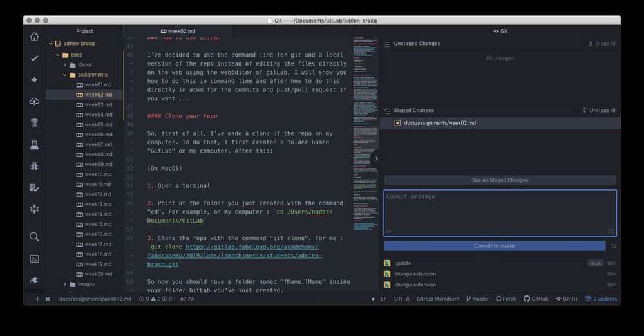Click the home icon in the tool bar
Image resolution: width=644 pixels, height=336 pixels.
point(35,37)
